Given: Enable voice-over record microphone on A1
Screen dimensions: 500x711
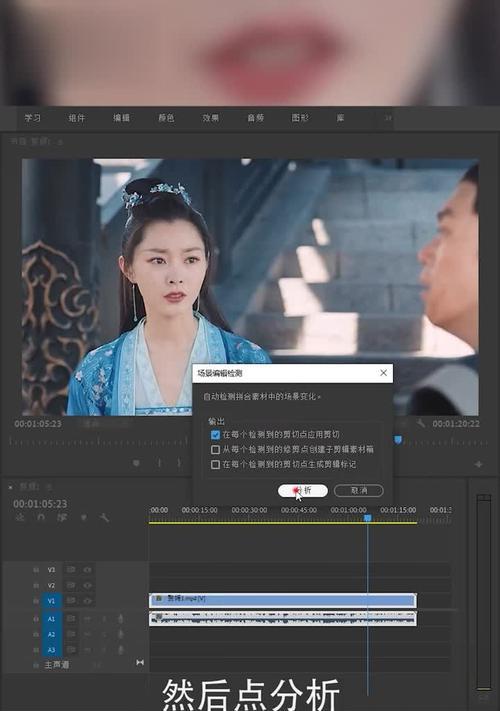Looking at the screenshot, I should pyautogui.click(x=121, y=618).
